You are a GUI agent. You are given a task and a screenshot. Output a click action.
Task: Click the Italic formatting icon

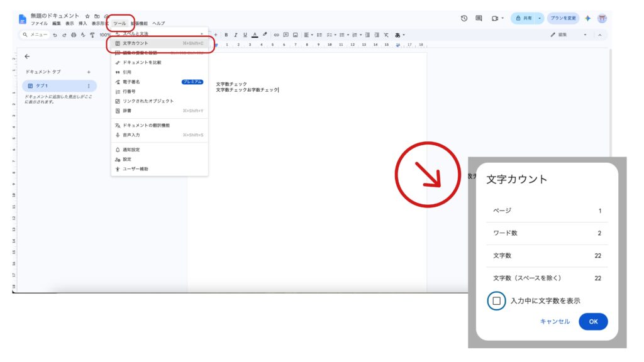236,35
